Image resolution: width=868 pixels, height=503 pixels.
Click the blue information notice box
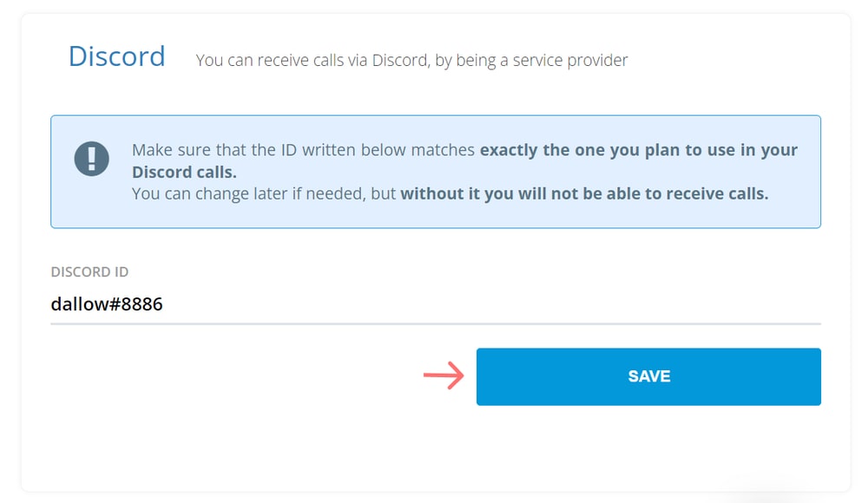(x=436, y=172)
